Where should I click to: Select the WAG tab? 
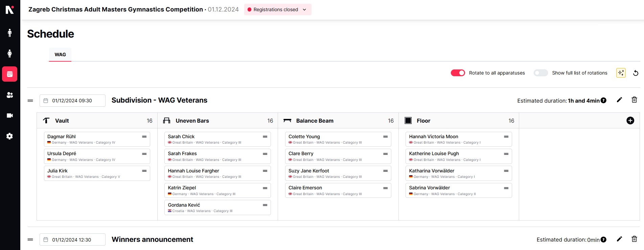pos(60,55)
